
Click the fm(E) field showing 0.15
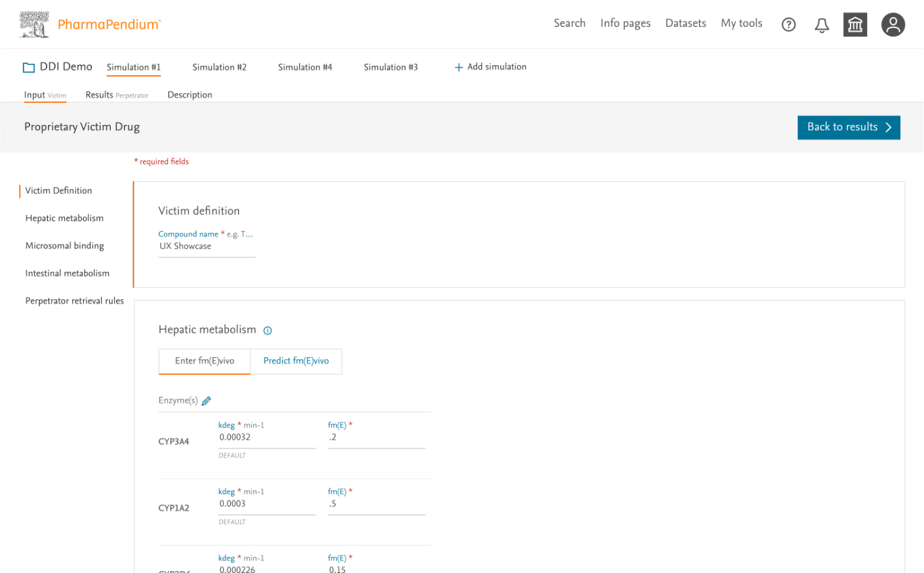coord(377,569)
